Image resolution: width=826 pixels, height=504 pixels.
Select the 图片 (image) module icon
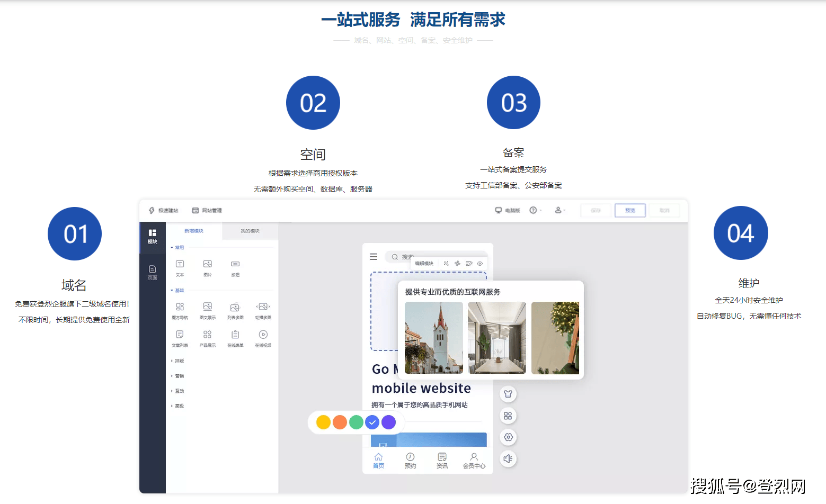point(208,264)
